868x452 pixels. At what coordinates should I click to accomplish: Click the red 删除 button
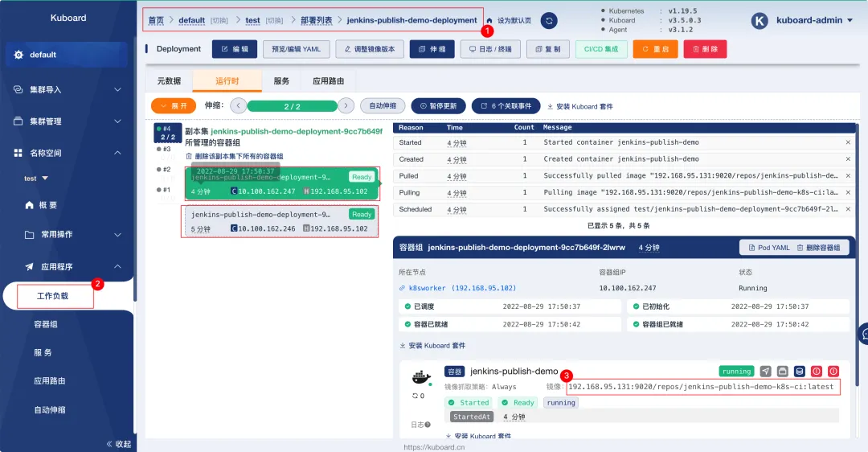pyautogui.click(x=706, y=49)
